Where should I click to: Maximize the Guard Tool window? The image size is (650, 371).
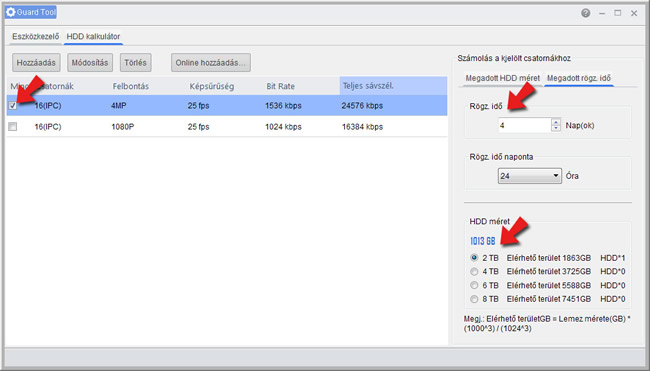[618, 13]
